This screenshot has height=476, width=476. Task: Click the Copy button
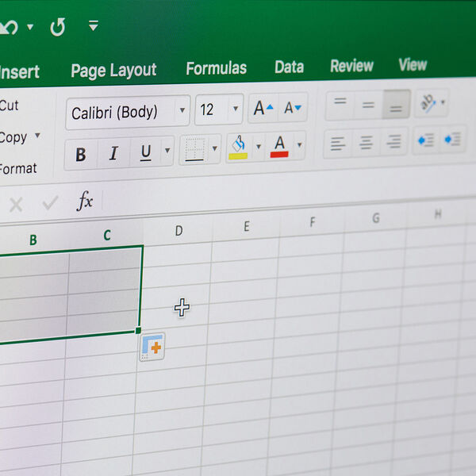[14, 137]
